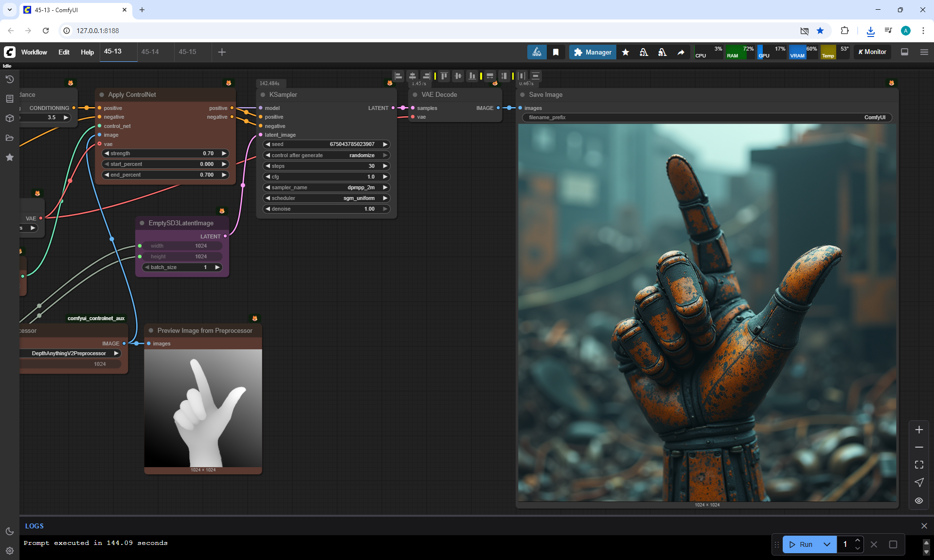
Task: Click the strength 0.70 slider in Apply ControlNet
Action: 165,153
